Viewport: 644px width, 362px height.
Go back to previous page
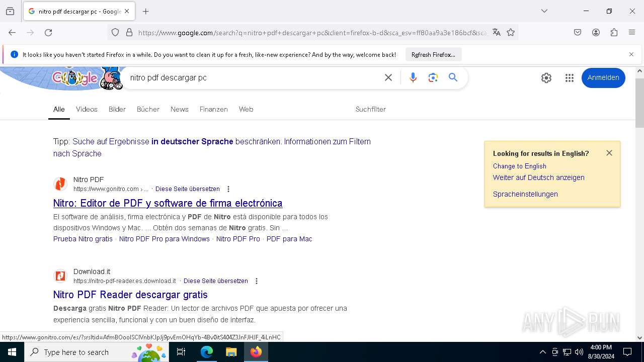[12, 33]
